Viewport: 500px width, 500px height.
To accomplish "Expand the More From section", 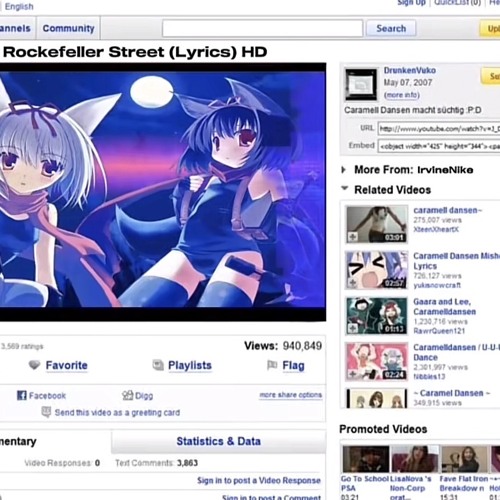I will click(x=344, y=170).
